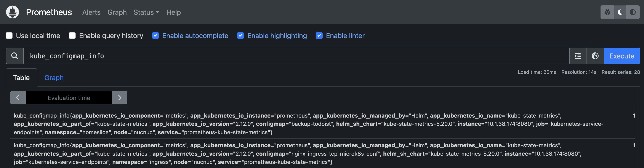This screenshot has height=168, width=644.
Task: Click the Resolution: 14s text
Action: coord(579,72)
